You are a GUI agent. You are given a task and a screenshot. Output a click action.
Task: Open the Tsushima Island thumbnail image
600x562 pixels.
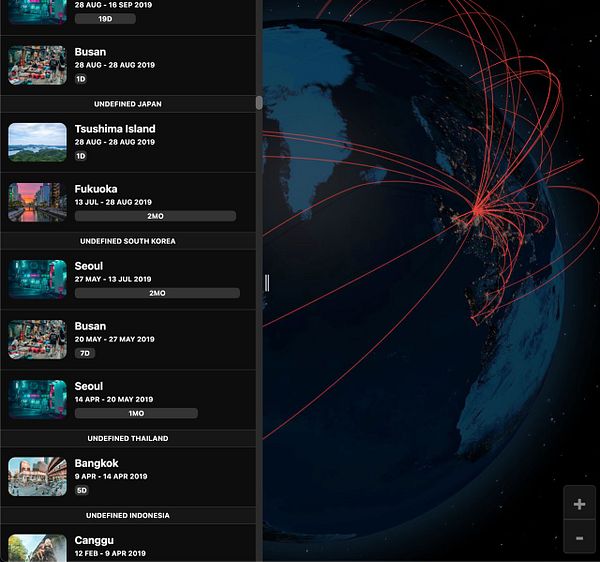pyautogui.click(x=38, y=142)
